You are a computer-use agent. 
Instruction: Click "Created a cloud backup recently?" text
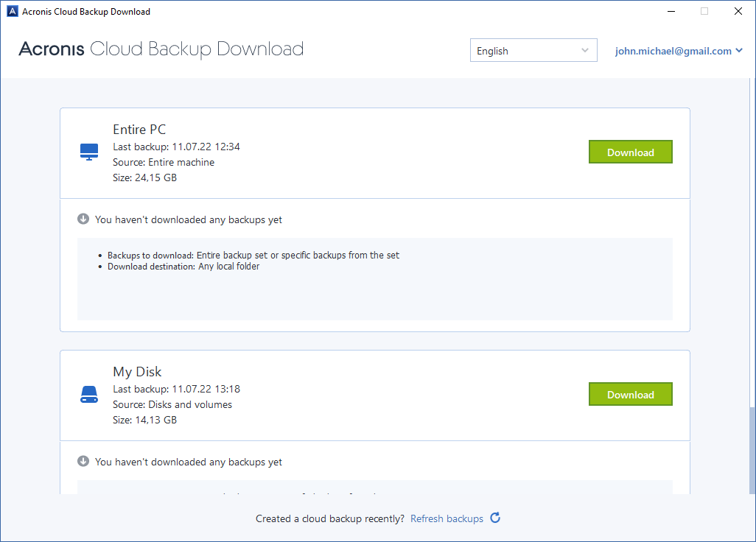pos(330,519)
